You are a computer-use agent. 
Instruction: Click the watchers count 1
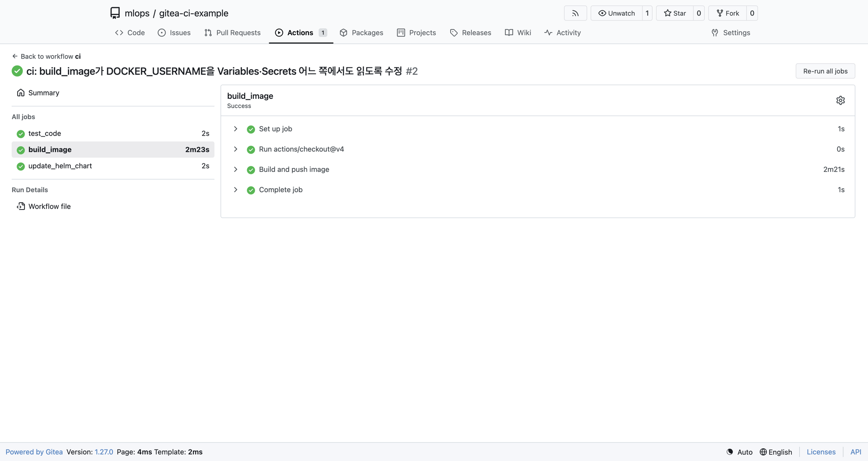tap(647, 13)
